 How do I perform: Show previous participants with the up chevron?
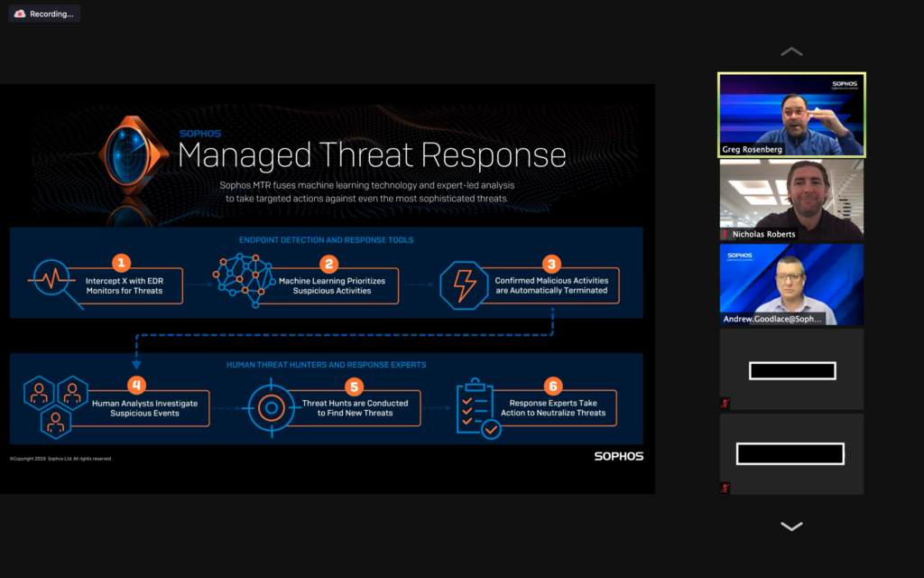coord(791,51)
